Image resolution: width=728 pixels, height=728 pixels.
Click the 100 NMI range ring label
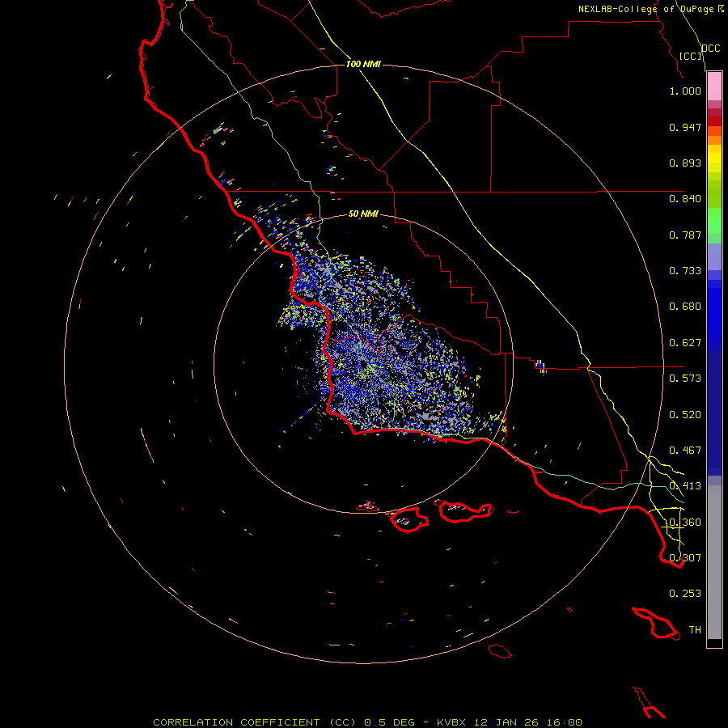[x=363, y=64]
